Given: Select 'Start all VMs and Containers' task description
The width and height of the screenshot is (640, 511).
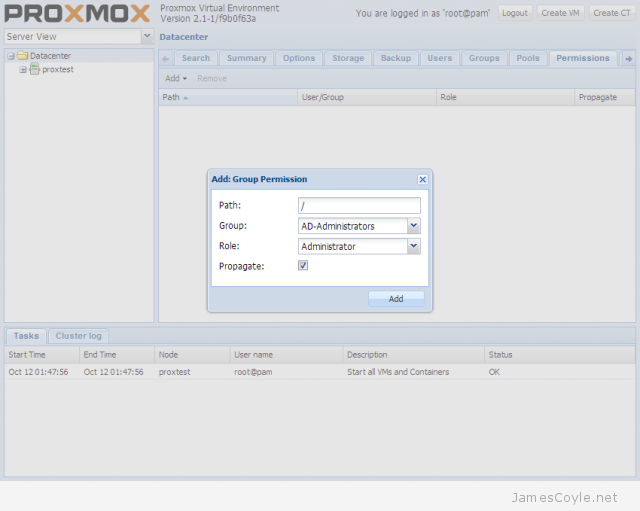Looking at the screenshot, I should pos(398,372).
